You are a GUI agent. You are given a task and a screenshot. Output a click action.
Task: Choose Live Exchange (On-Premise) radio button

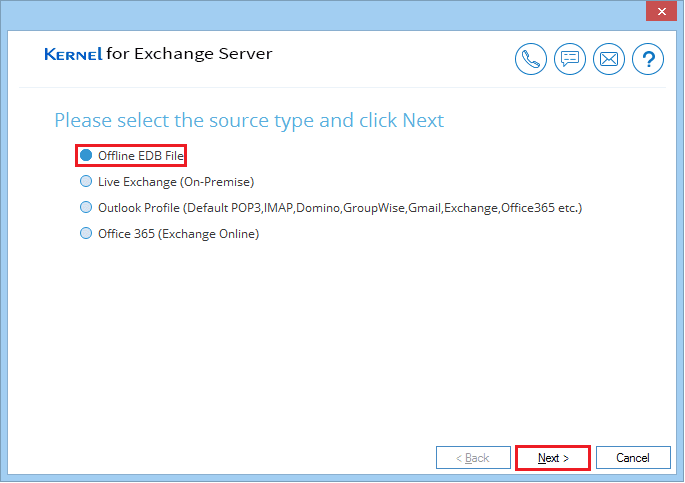tap(86, 181)
